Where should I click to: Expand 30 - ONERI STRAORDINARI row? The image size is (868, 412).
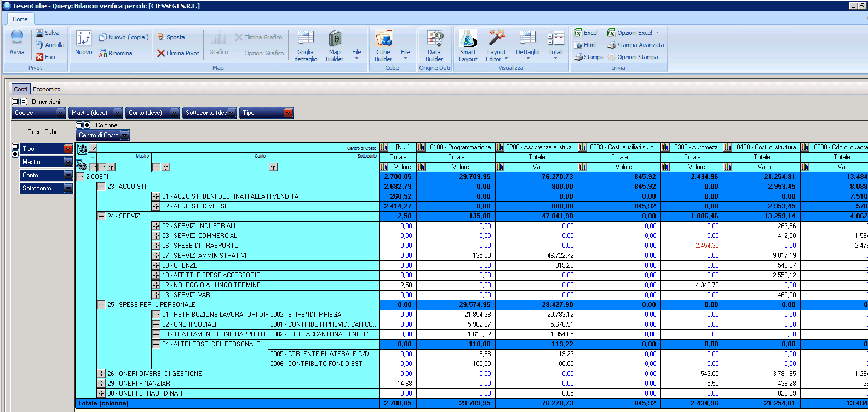101,393
